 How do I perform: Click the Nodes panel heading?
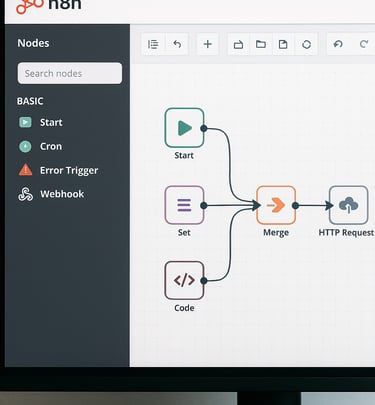tap(33, 43)
